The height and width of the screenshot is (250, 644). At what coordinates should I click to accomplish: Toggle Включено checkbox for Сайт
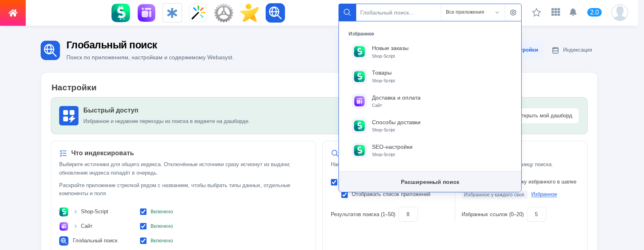143,226
